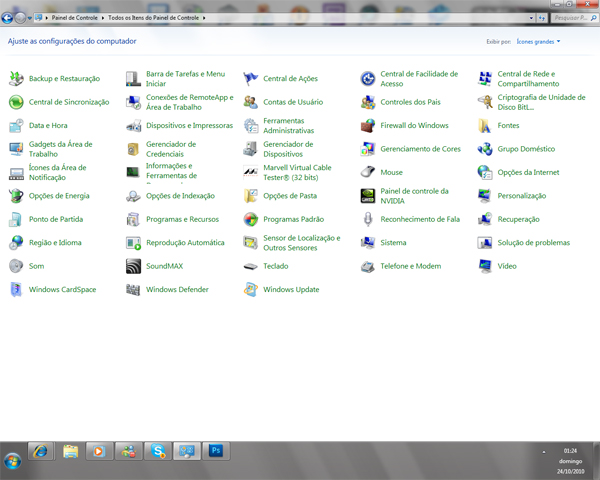Open Contas de Usuário icon
The width and height of the screenshot is (600, 480).
tap(251, 102)
